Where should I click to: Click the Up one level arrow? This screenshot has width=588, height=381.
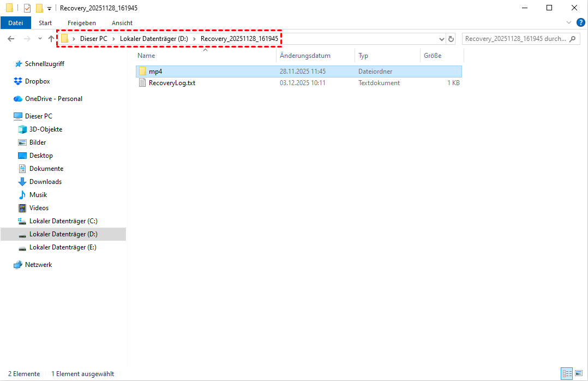(51, 39)
